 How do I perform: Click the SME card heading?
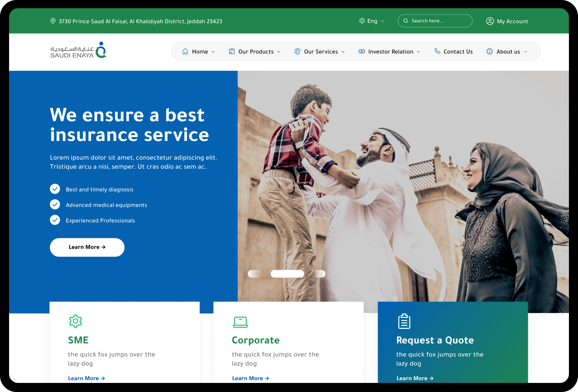click(x=78, y=340)
